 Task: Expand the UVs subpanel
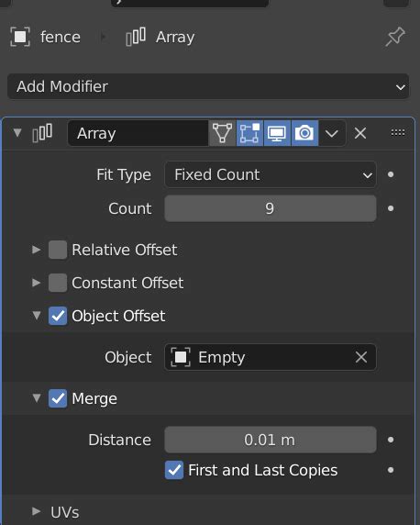[x=36, y=511]
